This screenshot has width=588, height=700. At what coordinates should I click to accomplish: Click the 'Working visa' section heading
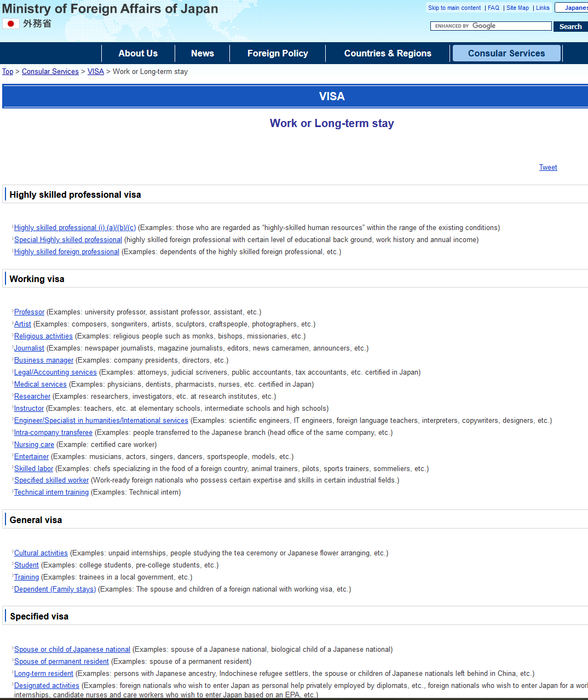[37, 279]
